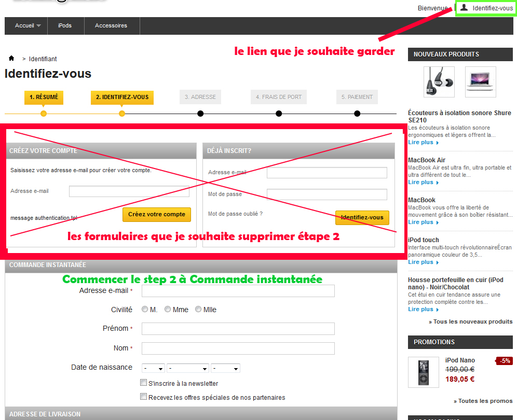Select step 5. Paiement
Screen dimensions: 517x420
(x=357, y=97)
